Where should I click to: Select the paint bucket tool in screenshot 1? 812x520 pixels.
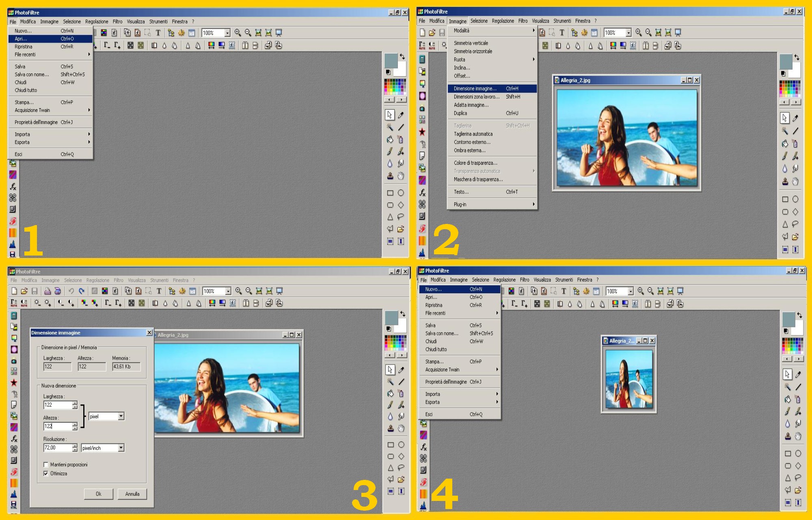(x=390, y=140)
